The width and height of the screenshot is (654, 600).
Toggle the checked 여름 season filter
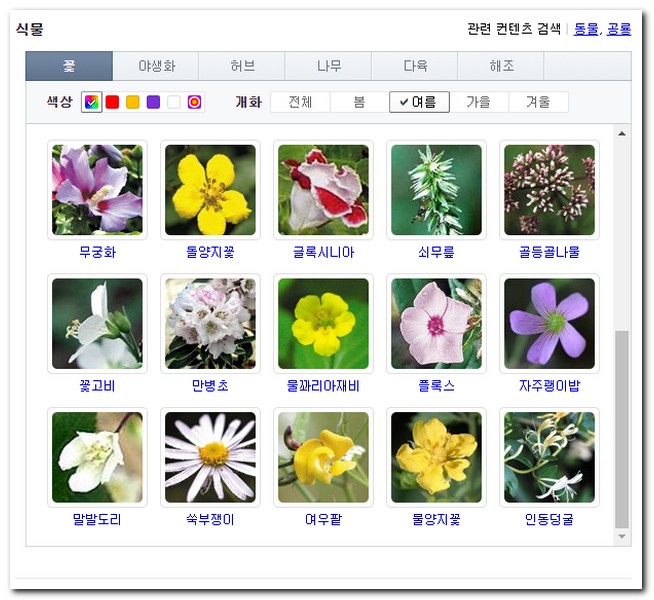(419, 102)
